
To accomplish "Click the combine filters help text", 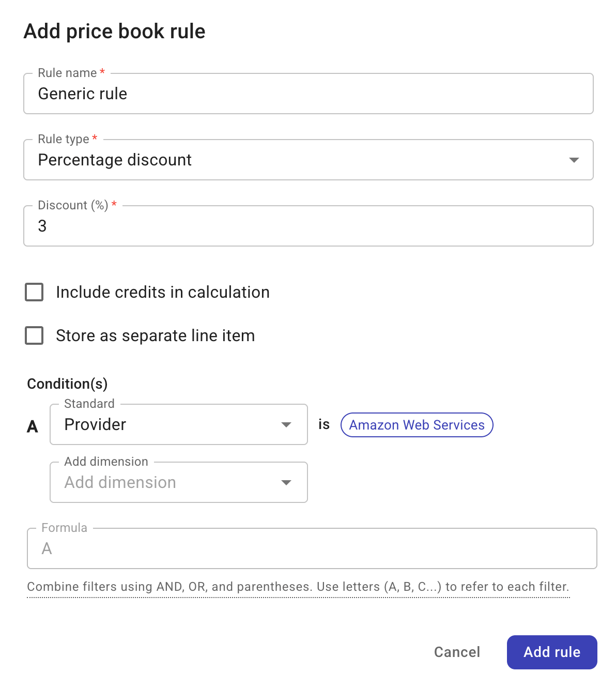I will click(298, 587).
